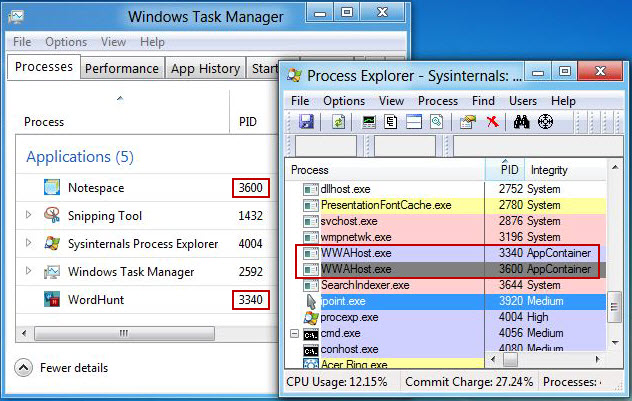Open the Properties icon in Process Explorer toolbar
Viewport: 632px width, 401px height.
click(468, 122)
